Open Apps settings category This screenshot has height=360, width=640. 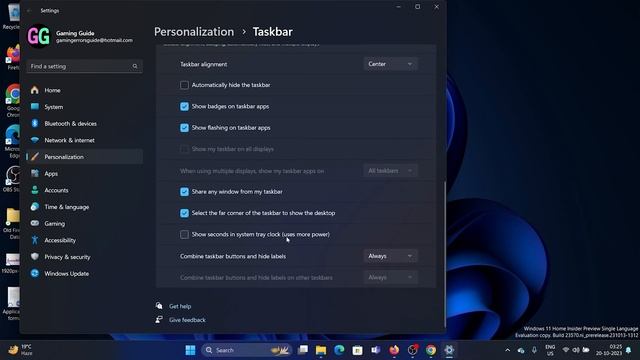click(x=51, y=173)
